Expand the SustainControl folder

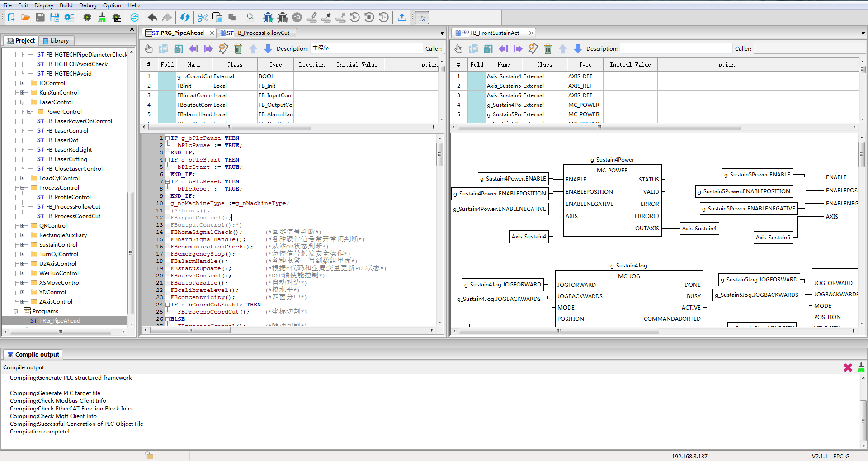pyautogui.click(x=22, y=245)
